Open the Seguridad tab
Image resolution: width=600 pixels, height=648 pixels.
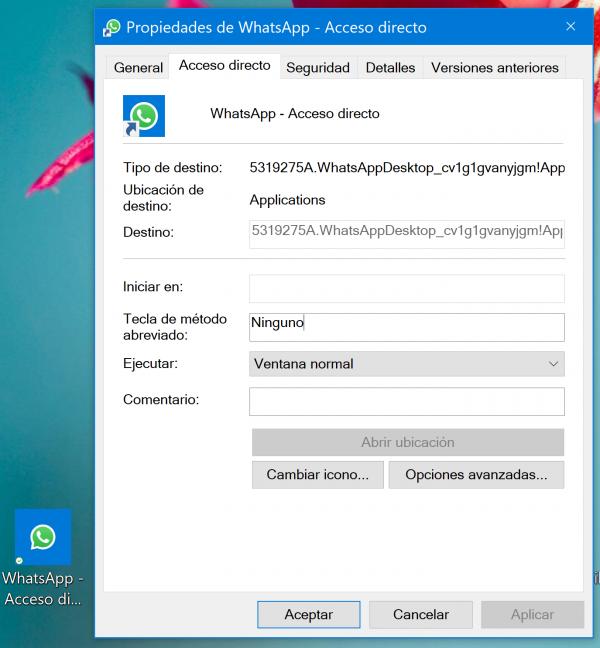tap(318, 67)
